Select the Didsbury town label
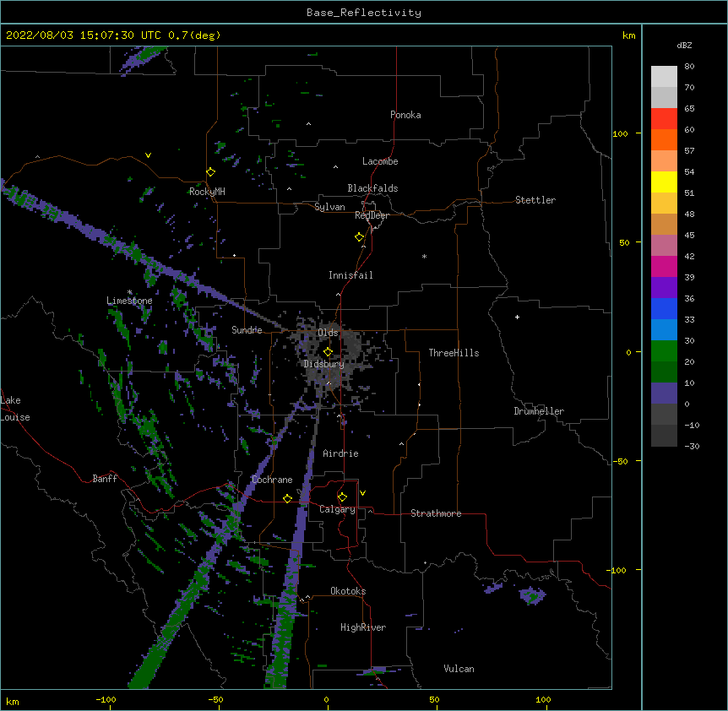 pos(323,364)
